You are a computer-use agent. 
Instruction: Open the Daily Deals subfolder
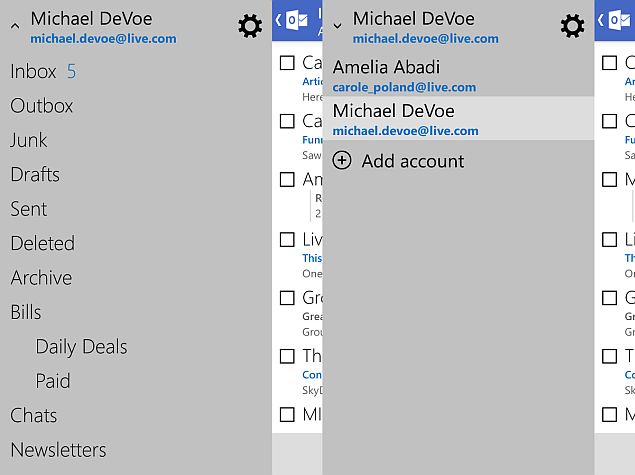pyautogui.click(x=81, y=347)
